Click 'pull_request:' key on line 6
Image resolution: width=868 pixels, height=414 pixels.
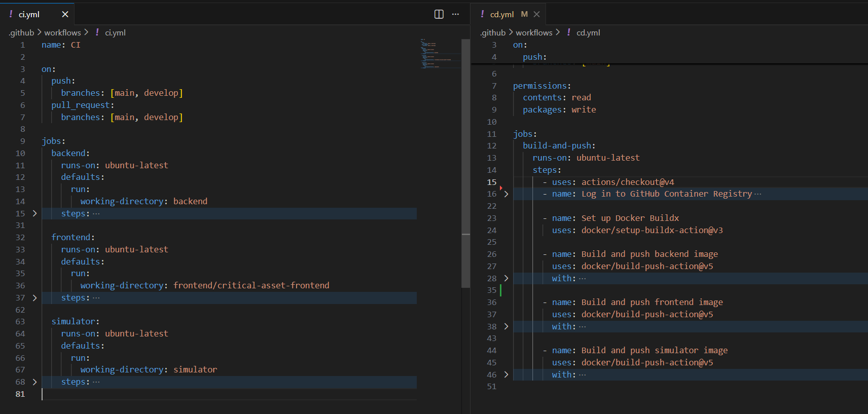coord(83,105)
